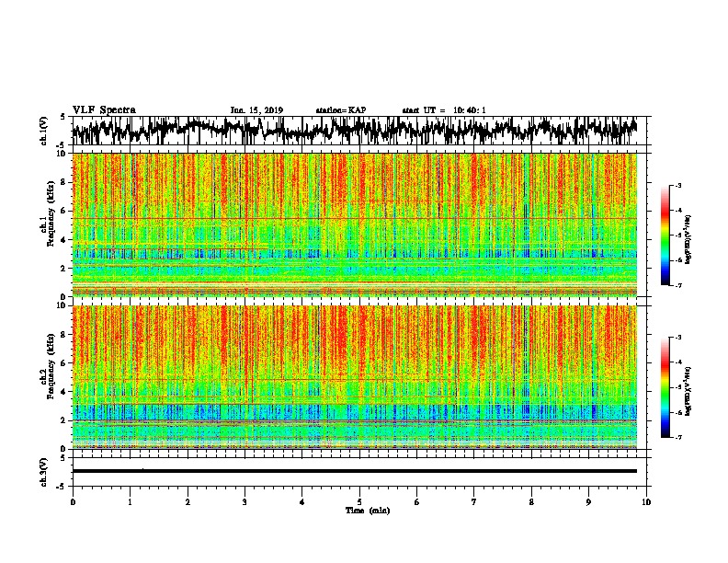Click the time axis tick label "9"
728x563 pixels.
click(x=588, y=502)
